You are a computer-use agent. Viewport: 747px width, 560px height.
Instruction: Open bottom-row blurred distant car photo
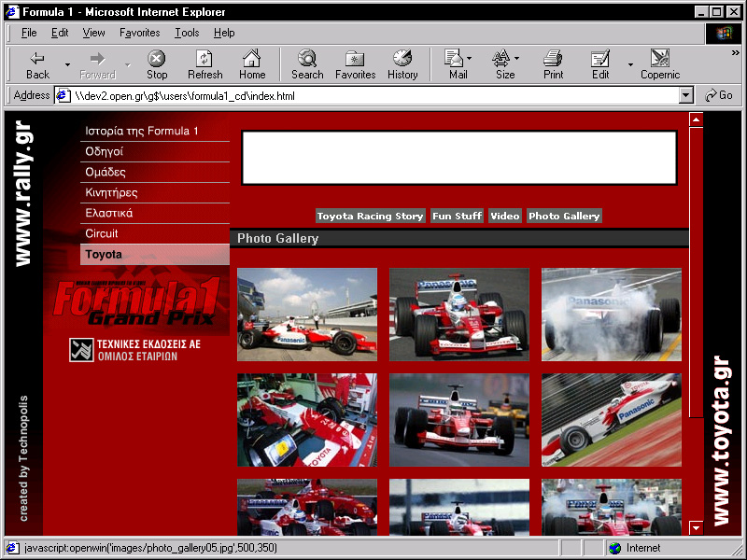point(459,507)
